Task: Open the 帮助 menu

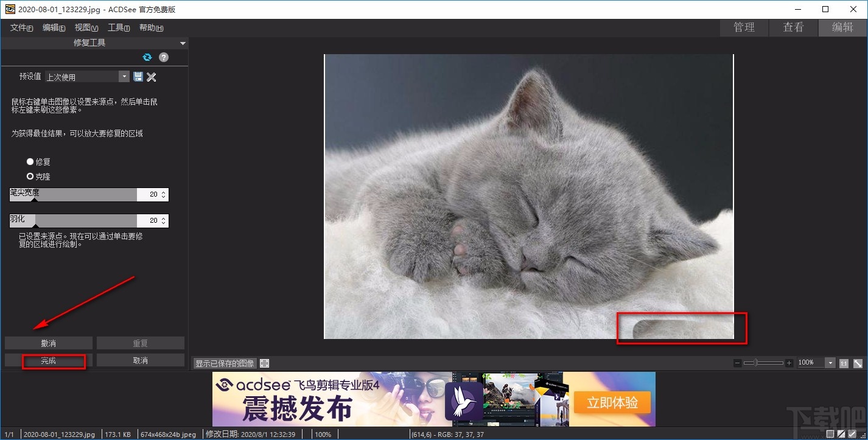Action: pyautogui.click(x=151, y=27)
